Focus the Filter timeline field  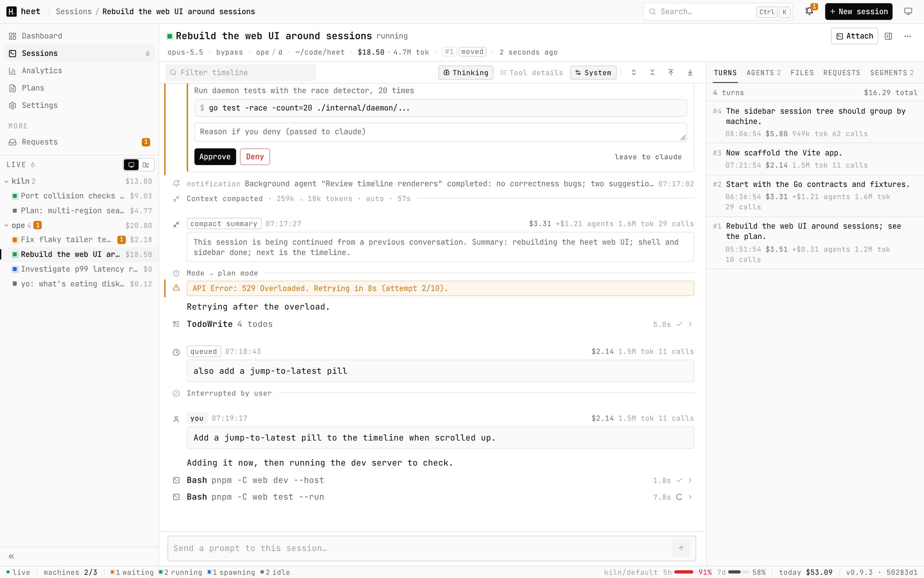[241, 72]
